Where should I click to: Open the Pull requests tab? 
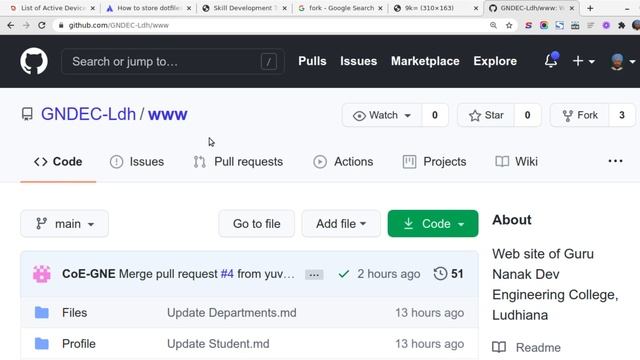pos(238,162)
